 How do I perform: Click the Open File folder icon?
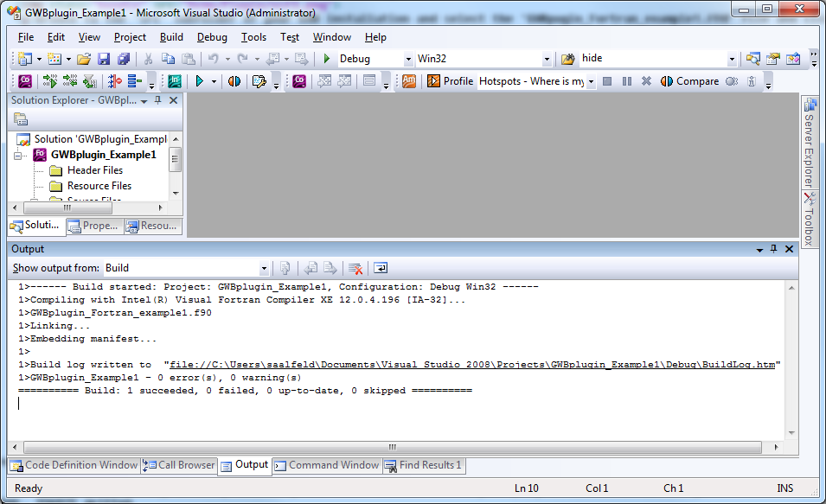click(x=84, y=59)
